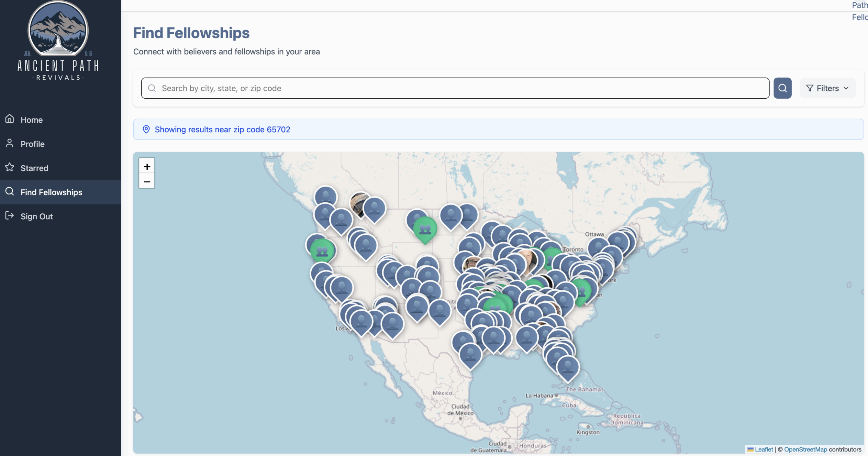Select Find Fellowships in sidebar
The height and width of the screenshot is (456, 868).
pyautogui.click(x=51, y=192)
